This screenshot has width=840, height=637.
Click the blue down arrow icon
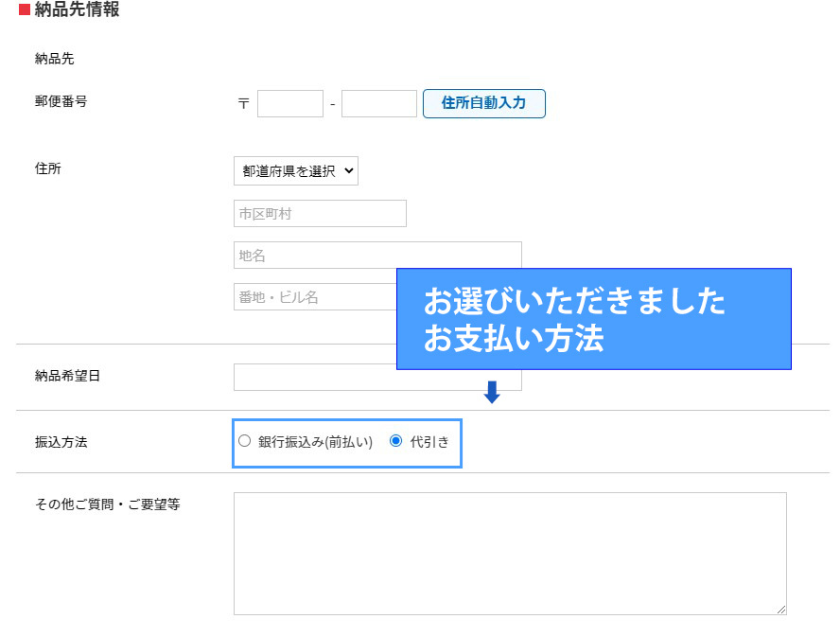(x=491, y=392)
